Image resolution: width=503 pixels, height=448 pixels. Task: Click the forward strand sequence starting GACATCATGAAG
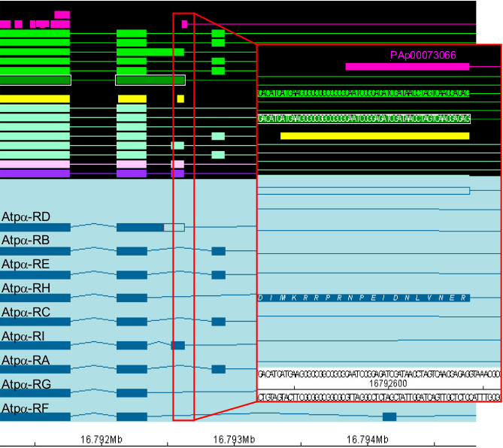(x=379, y=374)
